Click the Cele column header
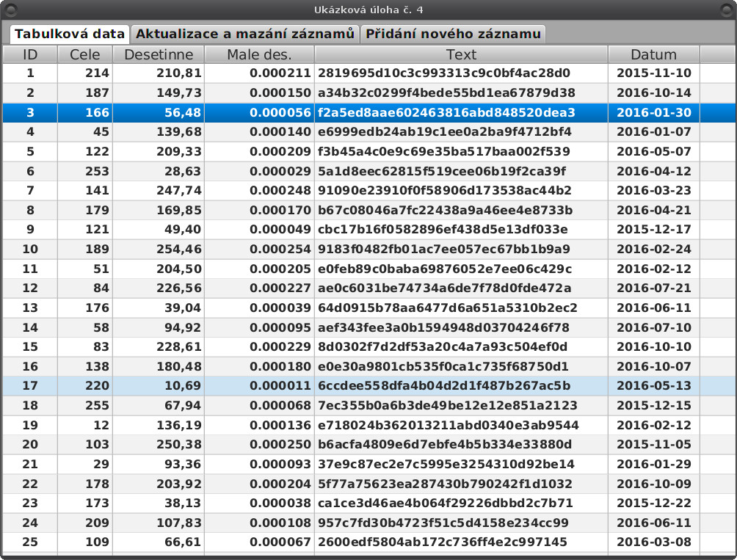Screen dimensions: 737x560 85,54
